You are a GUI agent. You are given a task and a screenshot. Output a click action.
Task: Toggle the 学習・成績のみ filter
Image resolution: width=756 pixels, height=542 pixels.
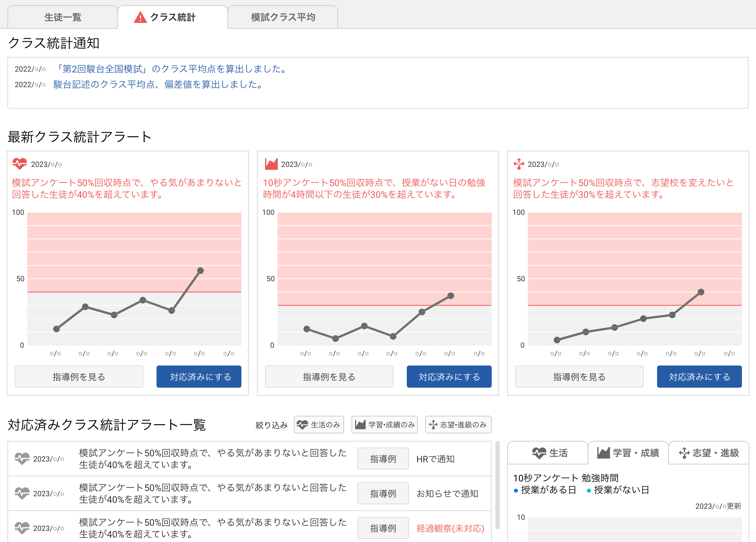click(x=385, y=425)
